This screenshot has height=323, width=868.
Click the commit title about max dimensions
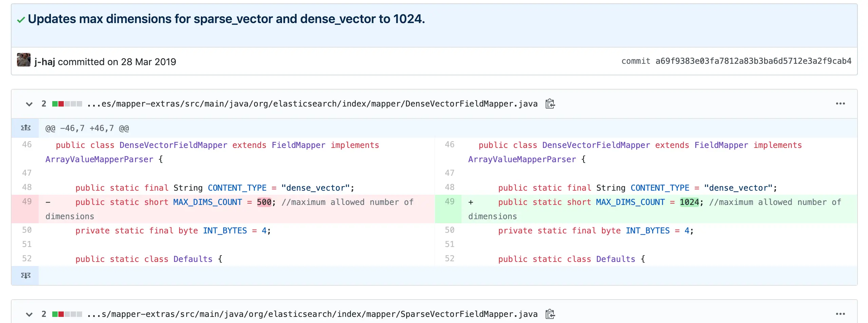click(226, 19)
